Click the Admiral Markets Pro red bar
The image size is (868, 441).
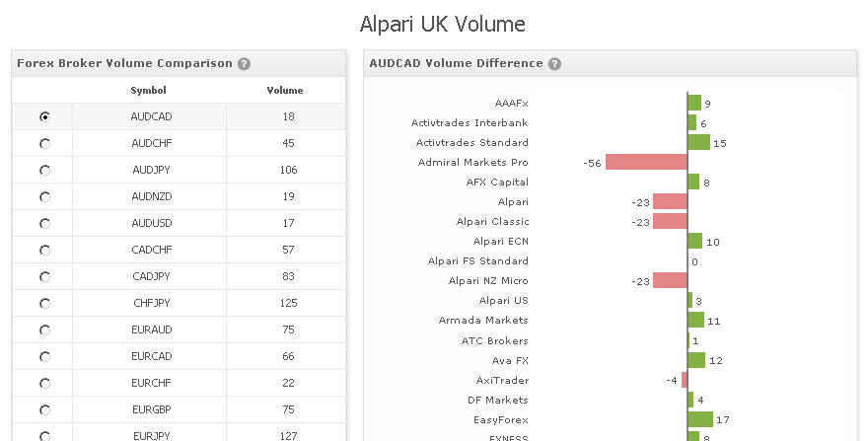click(647, 162)
